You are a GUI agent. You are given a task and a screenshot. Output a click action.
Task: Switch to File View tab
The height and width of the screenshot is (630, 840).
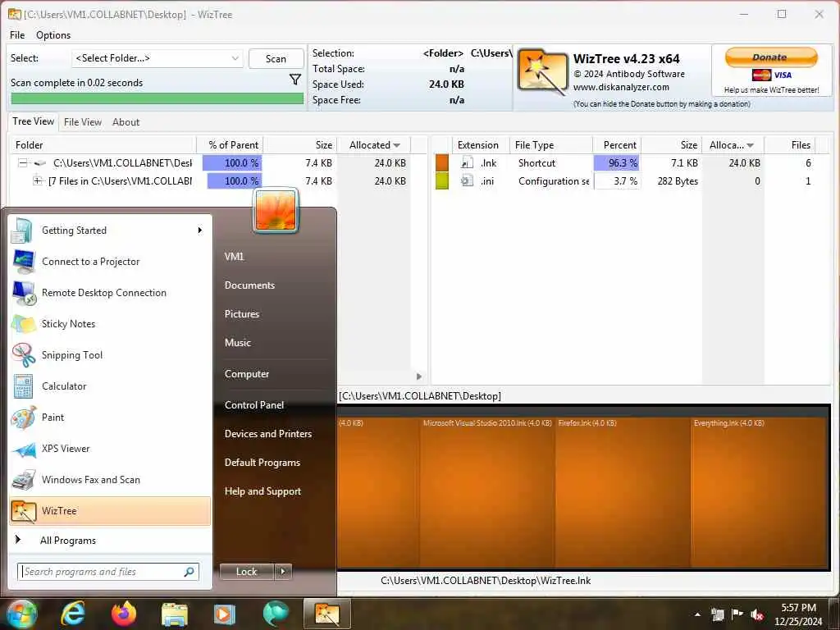tap(83, 122)
